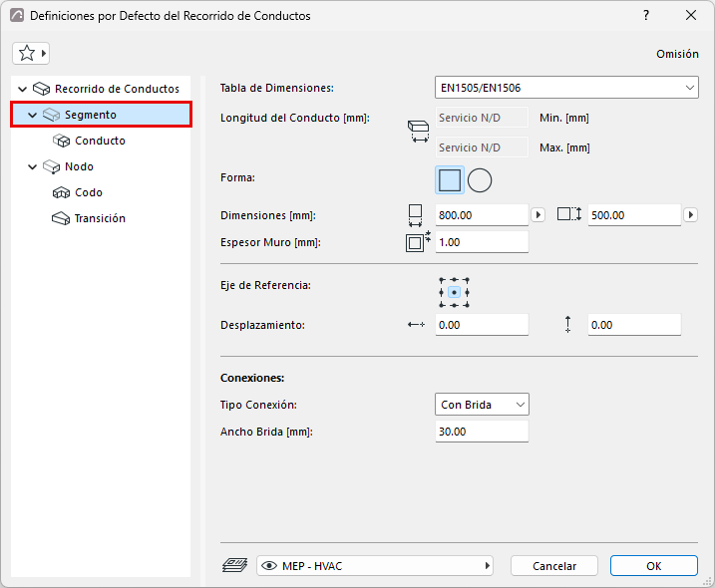Click the Ancho Brida 30.00 field
The image size is (715, 588).
coord(482,432)
